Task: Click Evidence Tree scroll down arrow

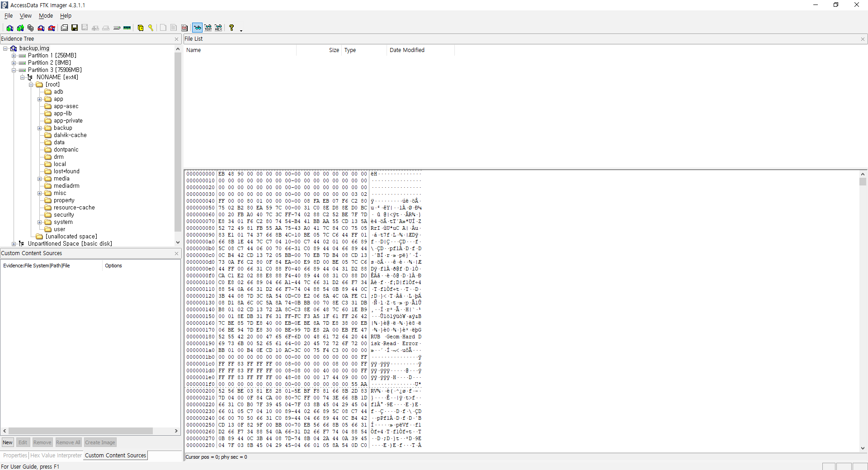Action: 178,242
